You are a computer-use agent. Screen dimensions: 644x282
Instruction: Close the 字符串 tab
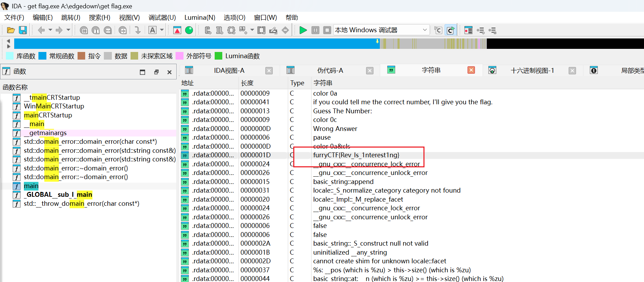[x=471, y=70]
